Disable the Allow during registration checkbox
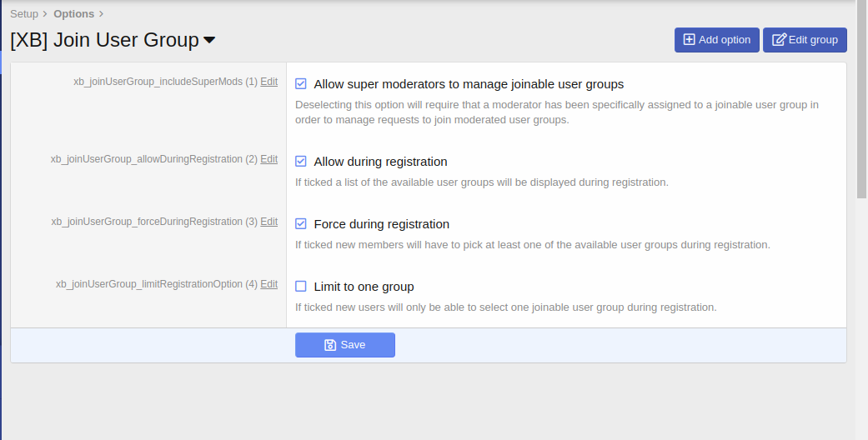Image resolution: width=868 pixels, height=440 pixels. click(x=301, y=162)
